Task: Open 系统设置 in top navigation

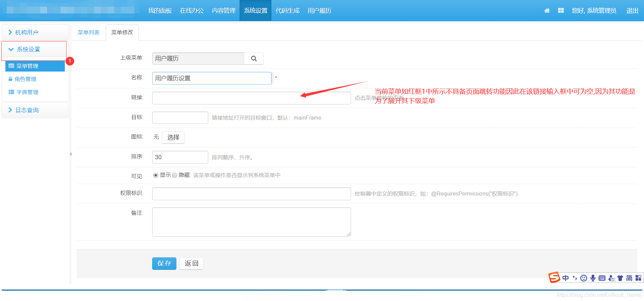Action: pyautogui.click(x=256, y=11)
